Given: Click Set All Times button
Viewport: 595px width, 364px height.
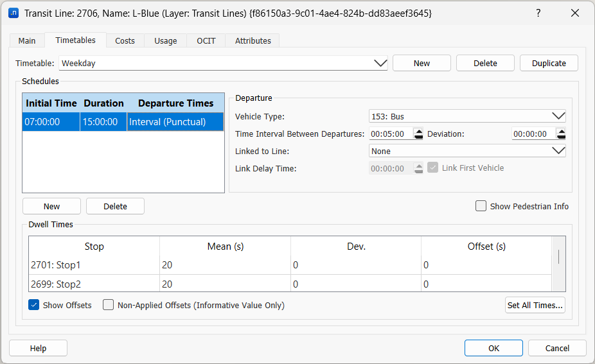Looking at the screenshot, I should pyautogui.click(x=535, y=305).
